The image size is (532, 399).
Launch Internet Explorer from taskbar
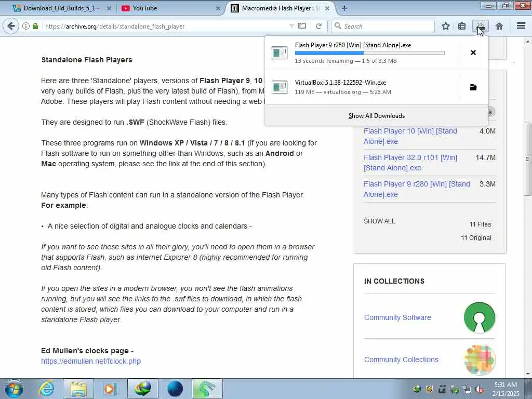[x=46, y=389]
